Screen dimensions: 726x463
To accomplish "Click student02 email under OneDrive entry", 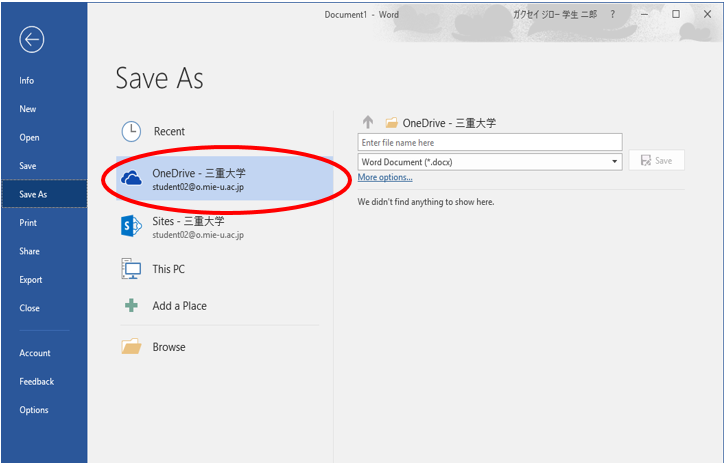I will [x=198, y=187].
